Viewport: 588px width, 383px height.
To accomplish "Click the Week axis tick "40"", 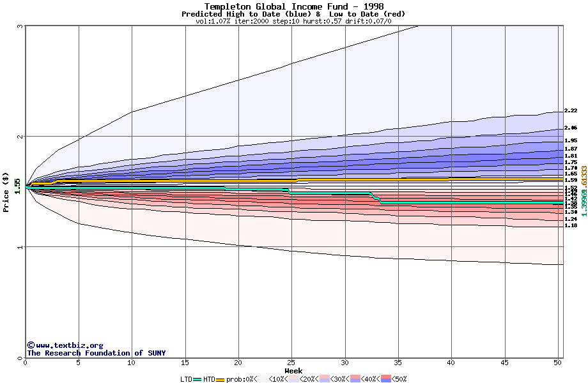I will (451, 363).
